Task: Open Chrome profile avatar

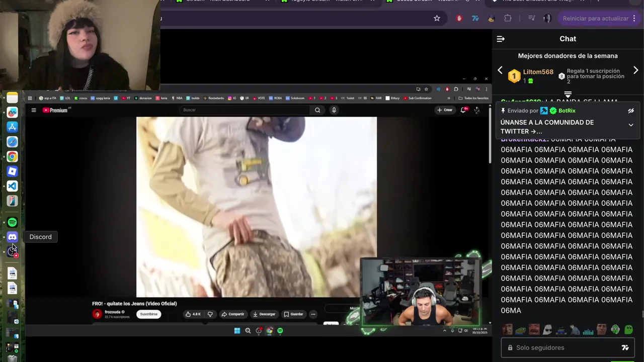Action: pyautogui.click(x=547, y=18)
